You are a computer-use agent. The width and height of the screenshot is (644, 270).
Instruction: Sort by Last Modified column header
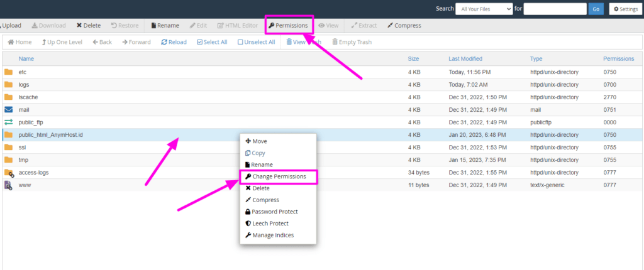(465, 58)
